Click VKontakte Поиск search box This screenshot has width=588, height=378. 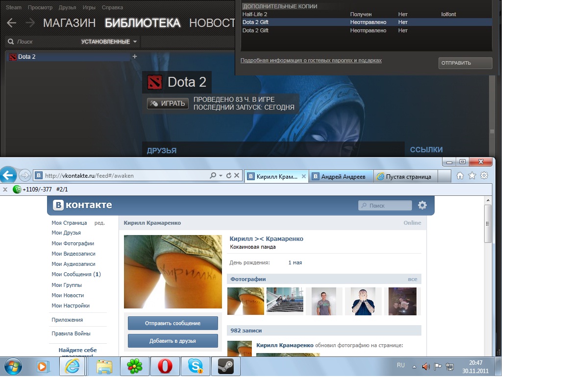coord(385,206)
